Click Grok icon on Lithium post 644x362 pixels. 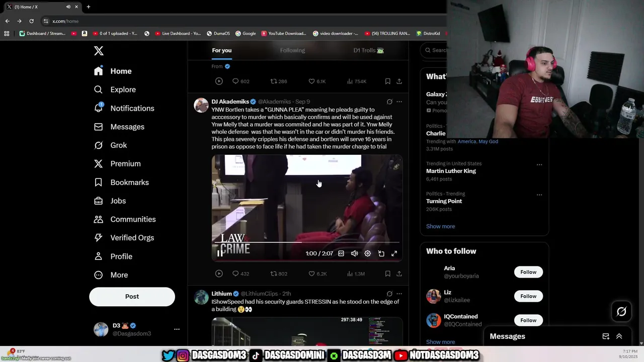tap(389, 294)
